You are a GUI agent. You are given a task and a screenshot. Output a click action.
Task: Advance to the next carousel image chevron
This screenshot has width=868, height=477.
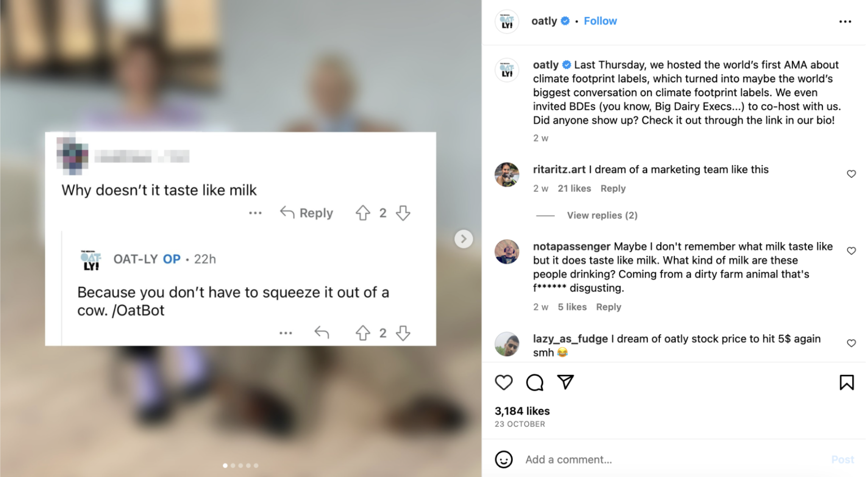[x=464, y=239]
